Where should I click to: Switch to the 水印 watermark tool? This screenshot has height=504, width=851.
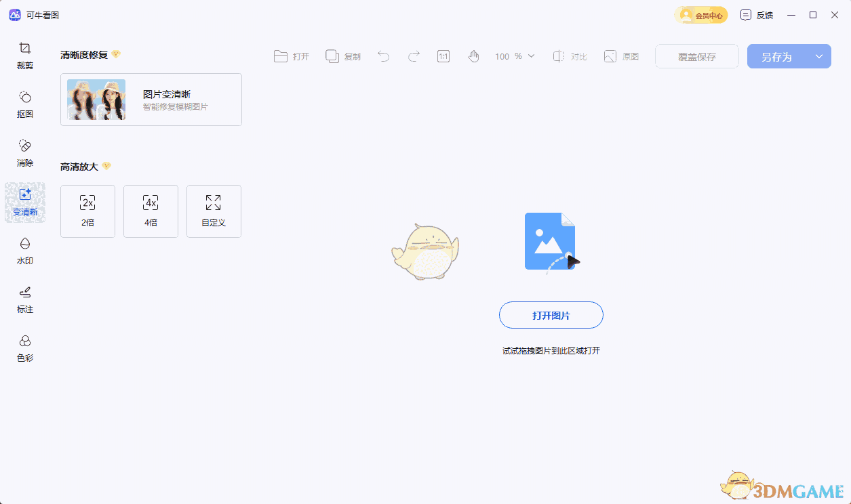[25, 251]
